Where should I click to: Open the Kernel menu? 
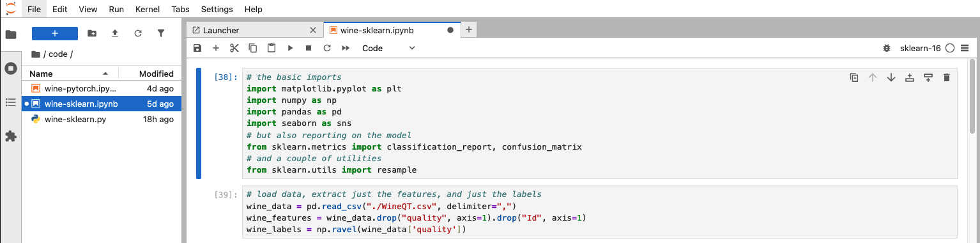[x=148, y=10]
